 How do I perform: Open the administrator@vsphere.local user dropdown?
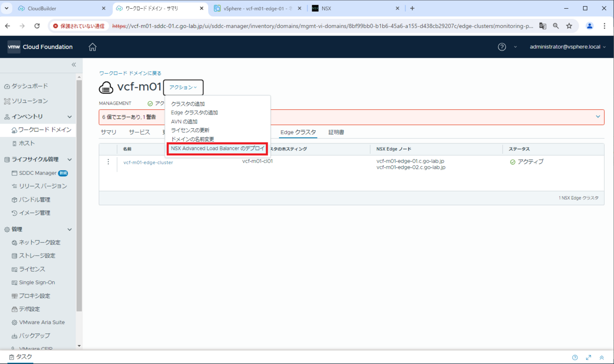[567, 47]
